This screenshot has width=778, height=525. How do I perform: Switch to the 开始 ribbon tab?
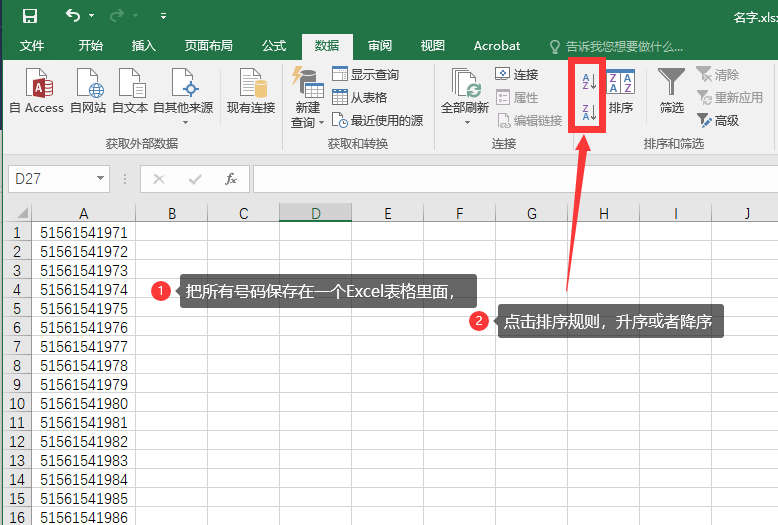[91, 46]
